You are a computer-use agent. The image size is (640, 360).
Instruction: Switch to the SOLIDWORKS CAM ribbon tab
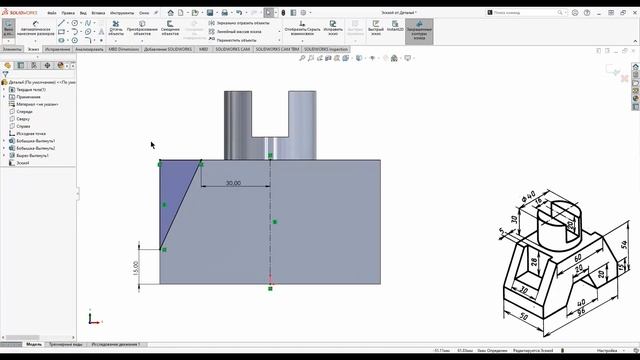tap(232, 49)
